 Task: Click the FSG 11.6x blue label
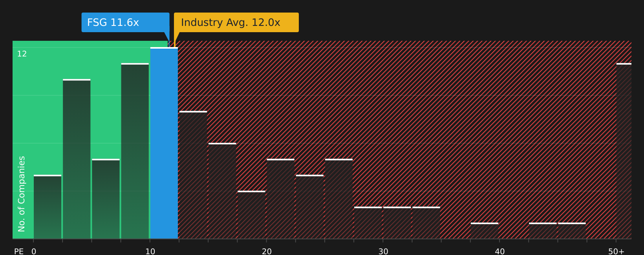pyautogui.click(x=125, y=22)
